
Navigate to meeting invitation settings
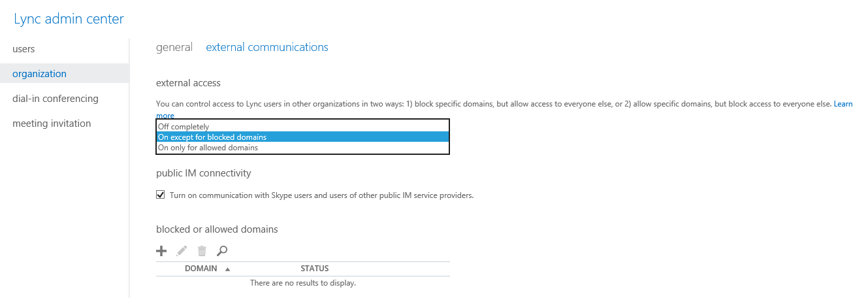point(52,124)
